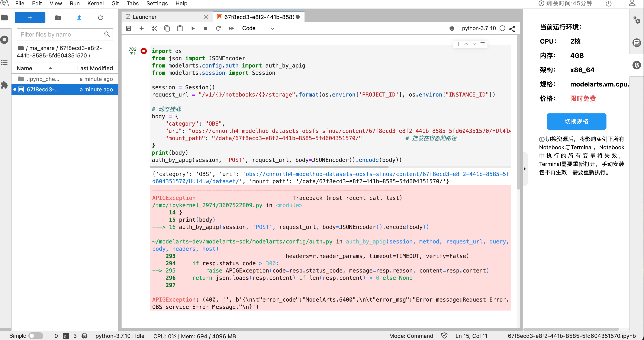This screenshot has width=644, height=340.
Task: Restart kernel and run all cells
Action: point(231,28)
